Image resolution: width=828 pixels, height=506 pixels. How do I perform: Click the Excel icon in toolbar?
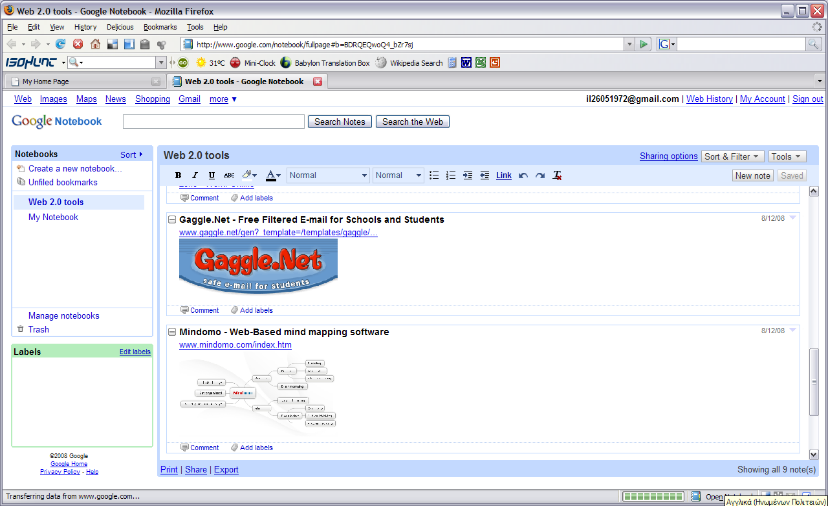tap(481, 63)
